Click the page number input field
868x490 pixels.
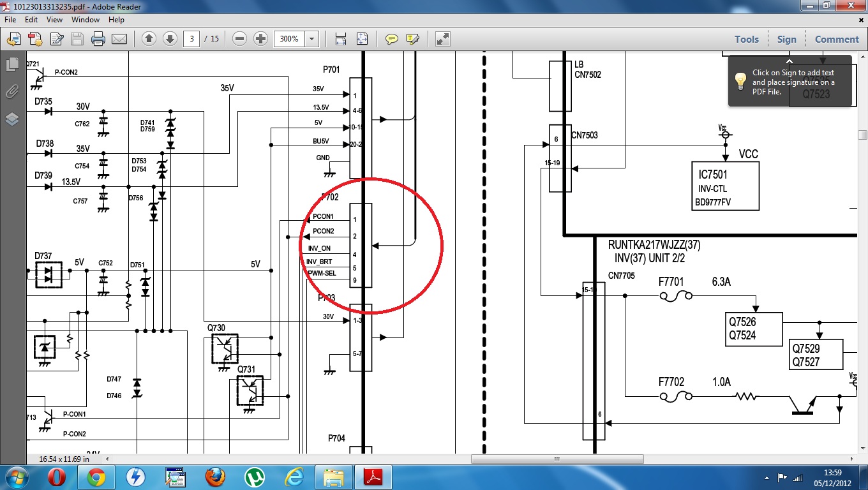(x=191, y=39)
